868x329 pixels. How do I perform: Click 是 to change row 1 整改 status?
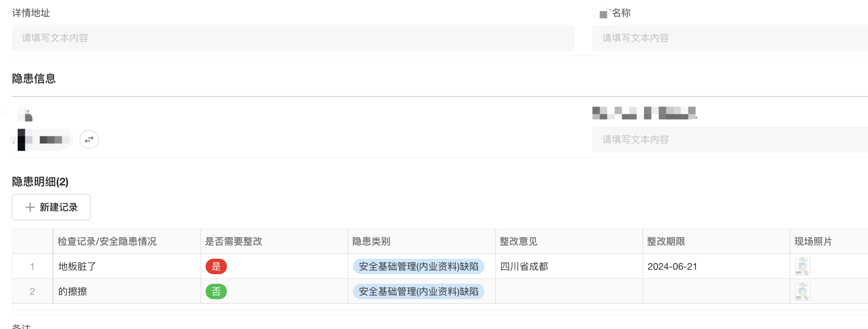[216, 266]
